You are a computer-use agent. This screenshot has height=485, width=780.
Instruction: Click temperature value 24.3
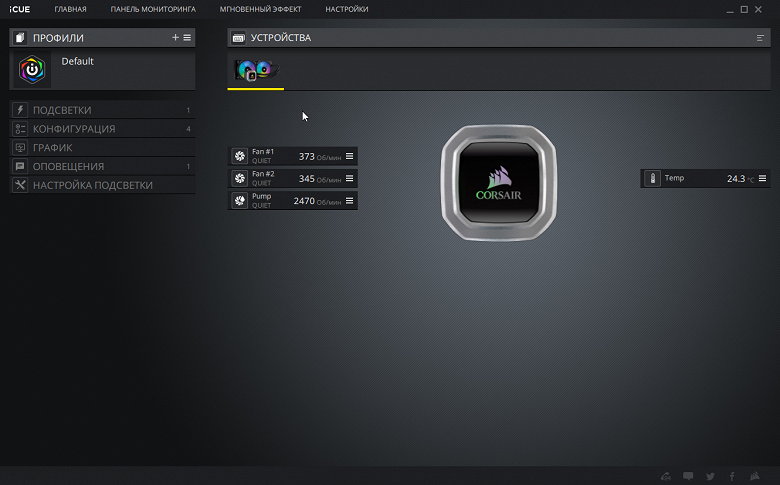click(x=736, y=179)
